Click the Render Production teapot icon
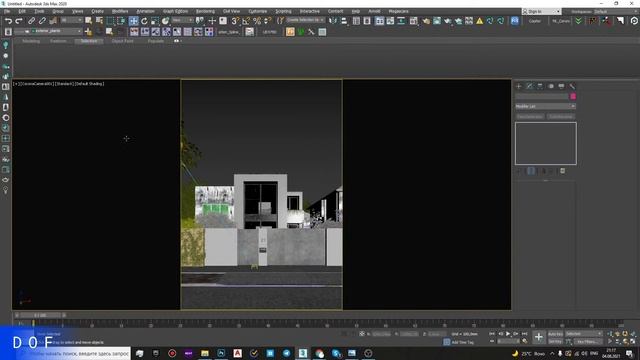640x360 pixels. pos(448,21)
